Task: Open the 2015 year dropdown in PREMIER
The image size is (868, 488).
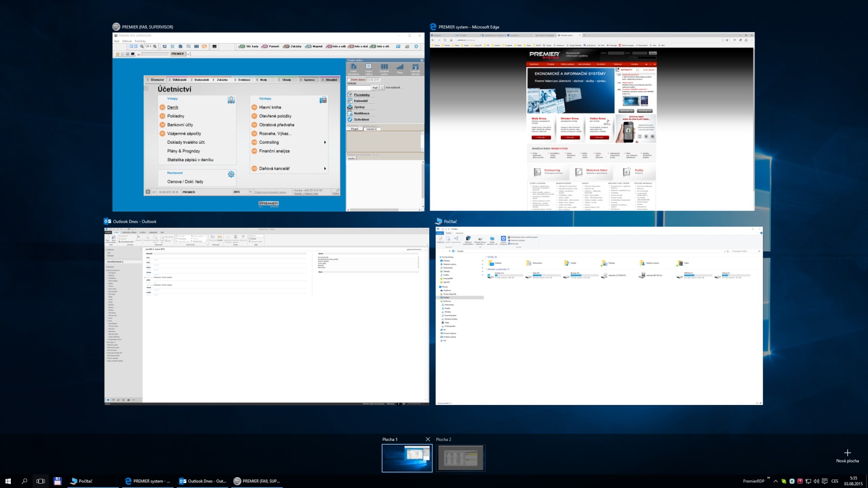Action: coord(250,192)
